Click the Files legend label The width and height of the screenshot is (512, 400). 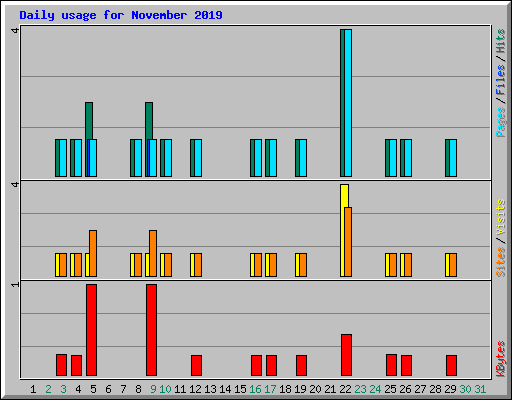500,80
